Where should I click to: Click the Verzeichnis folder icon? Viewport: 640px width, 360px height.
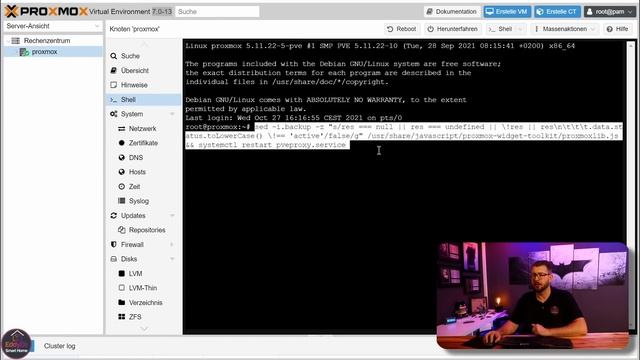pos(121,302)
